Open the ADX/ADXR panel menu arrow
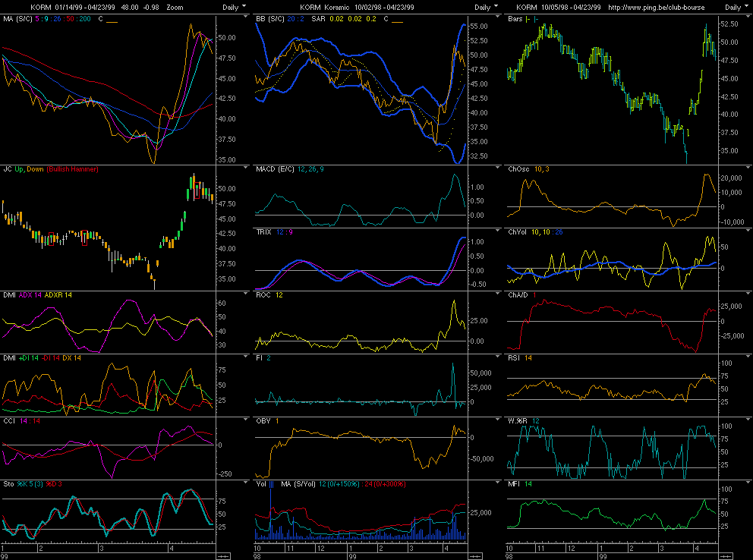The height and width of the screenshot is (560, 753). 246,293
